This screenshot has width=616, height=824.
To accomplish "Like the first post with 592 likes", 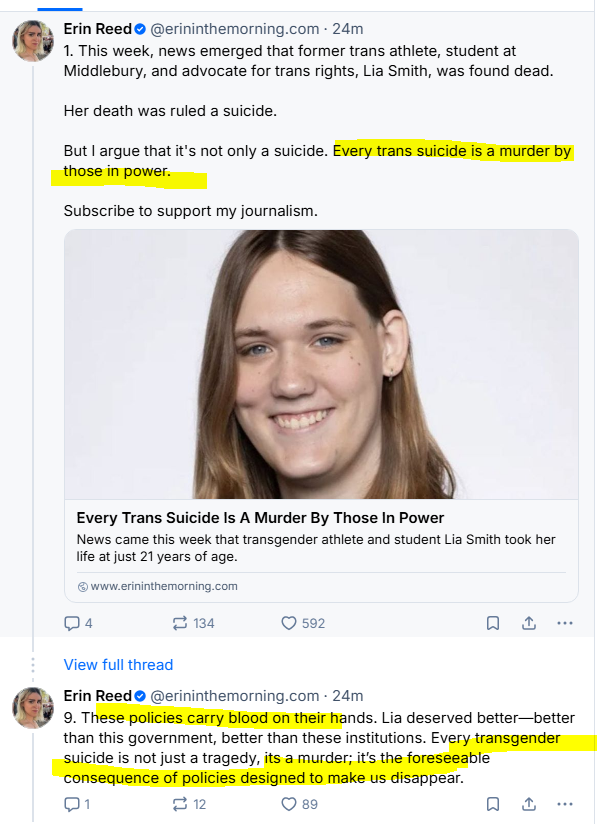I will 289,623.
